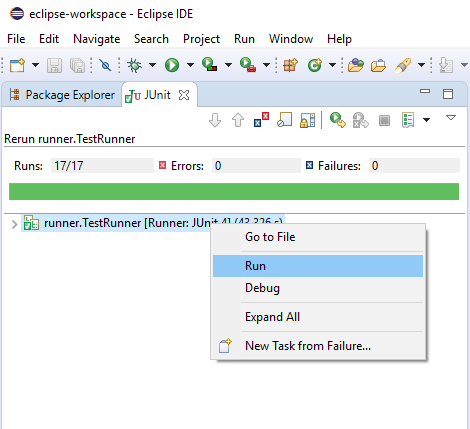Screen dimensions: 470x429
Task: Click the Open Type icon in toolbar
Action: click(x=356, y=65)
